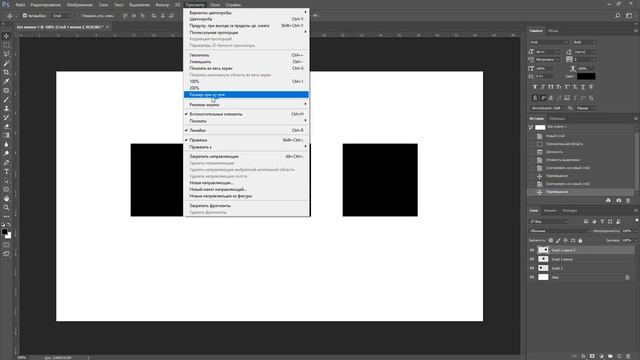Open the layer filter kind dropdown
Image resolution: width=640 pixels, height=360 pixels.
coord(549,221)
